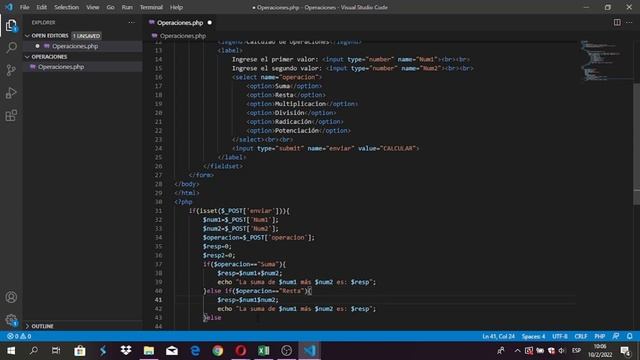Click the VS Code logo in title bar
The width and height of the screenshot is (640, 360).
pos(9,7)
